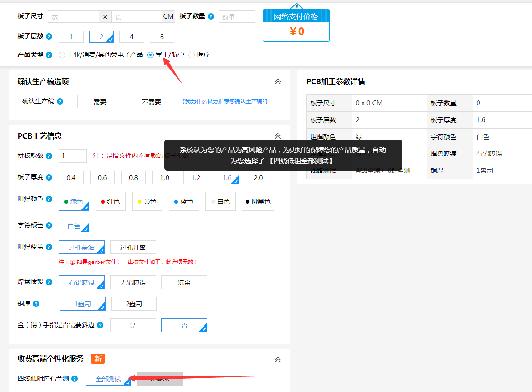Choose 4 layers for the board
Image resolution: width=532 pixels, height=392 pixels.
pos(132,37)
